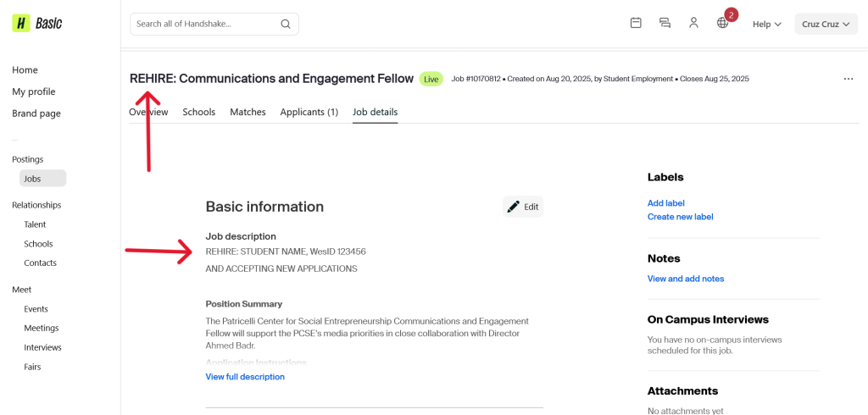Open the Matches tab
This screenshot has height=415, width=868.
coord(248,112)
